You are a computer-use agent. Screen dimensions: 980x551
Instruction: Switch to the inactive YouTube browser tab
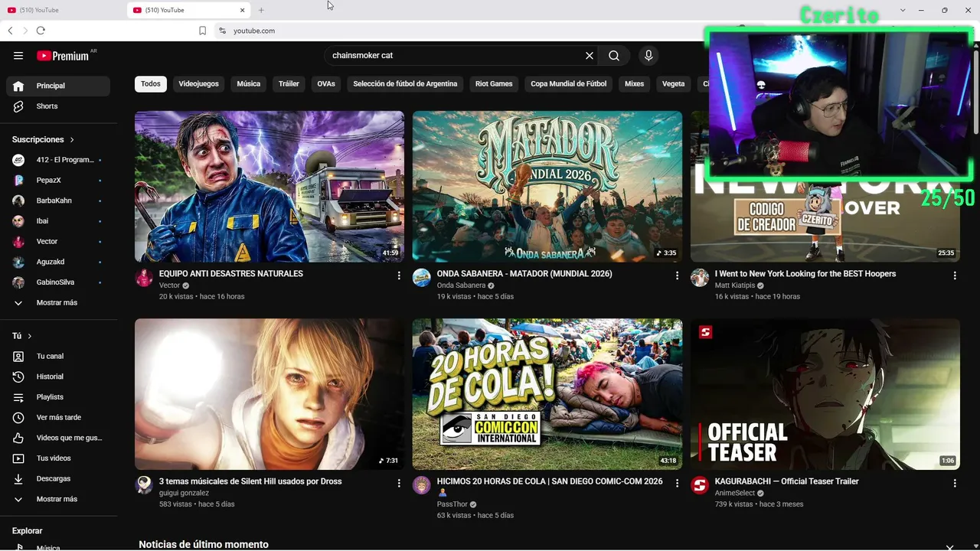61,10
